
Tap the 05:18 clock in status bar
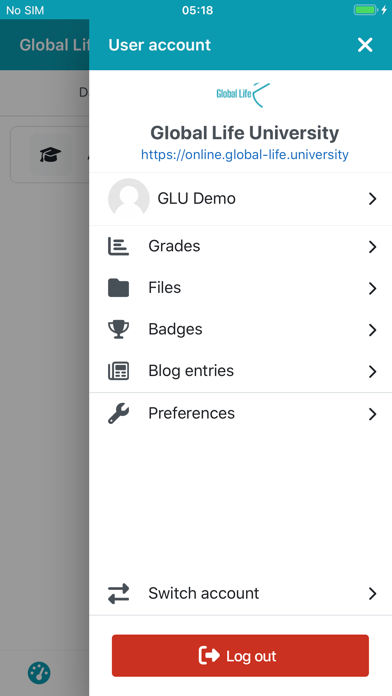coord(198,10)
